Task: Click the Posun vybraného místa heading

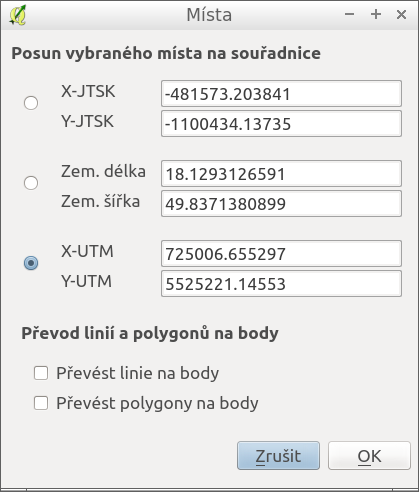Action: click(166, 53)
